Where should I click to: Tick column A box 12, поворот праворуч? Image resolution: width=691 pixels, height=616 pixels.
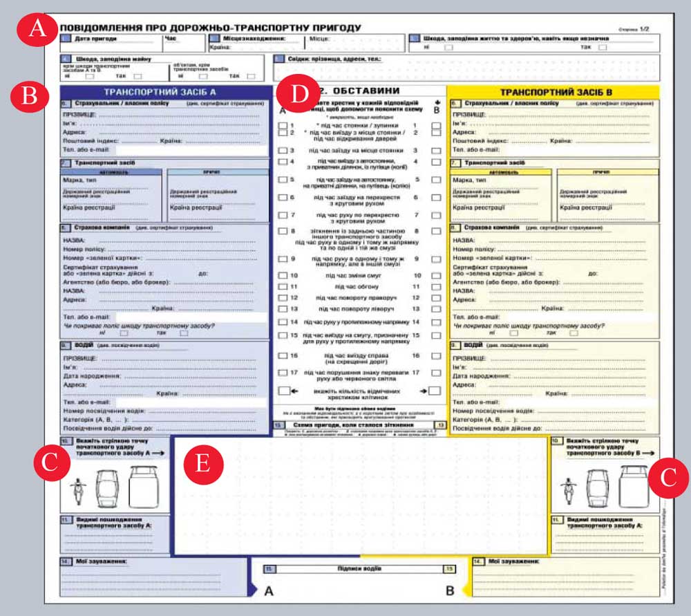[x=283, y=298]
